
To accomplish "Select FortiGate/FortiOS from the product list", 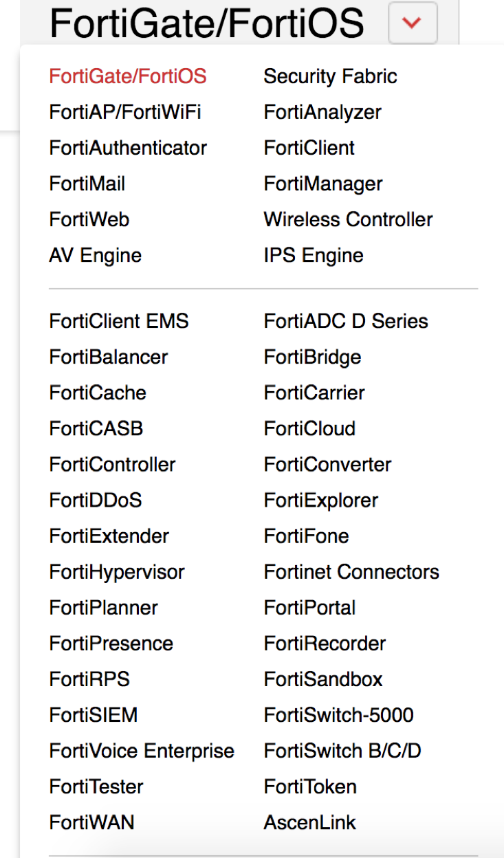I will pos(128,76).
